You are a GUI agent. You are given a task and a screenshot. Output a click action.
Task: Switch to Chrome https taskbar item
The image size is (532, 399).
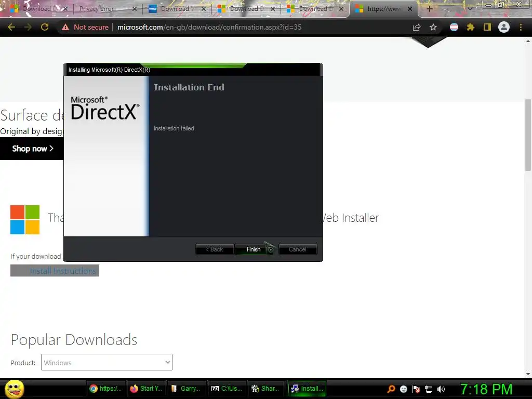coord(105,389)
